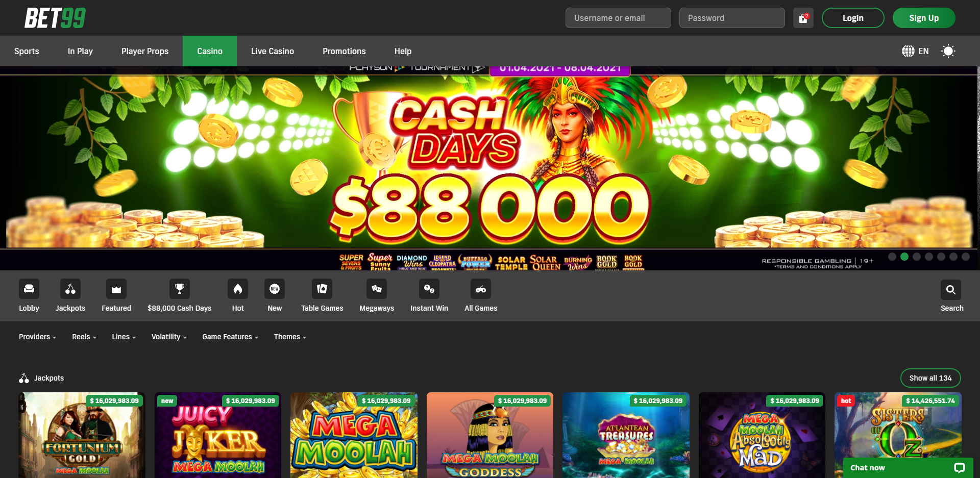
Task: Open the Help menu item
Action: [x=403, y=51]
